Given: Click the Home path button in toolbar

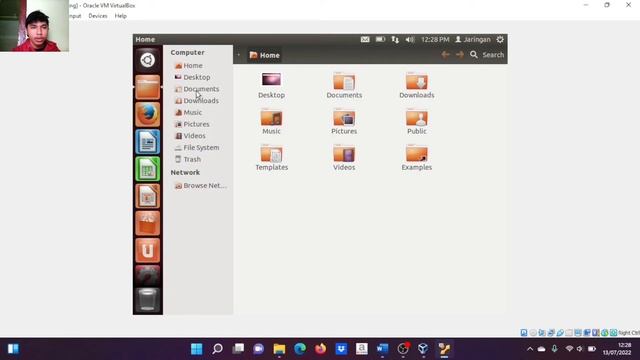Looking at the screenshot, I should click(x=264, y=55).
